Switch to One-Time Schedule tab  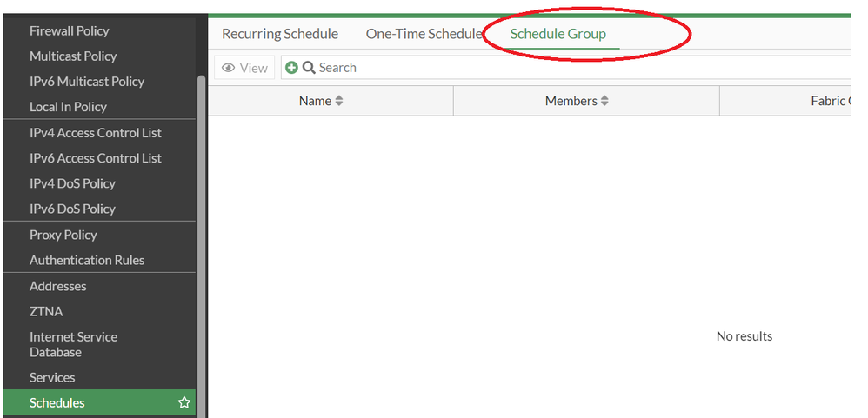(424, 34)
